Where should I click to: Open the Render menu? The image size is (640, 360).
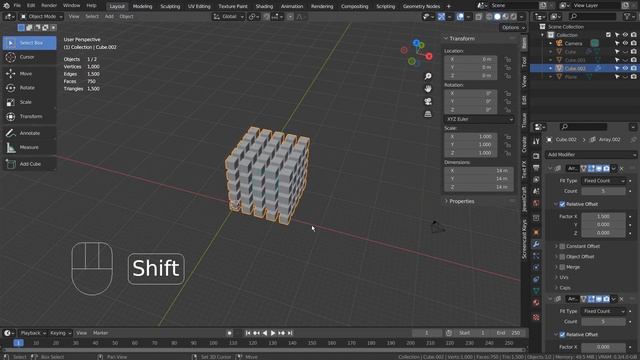pos(49,6)
